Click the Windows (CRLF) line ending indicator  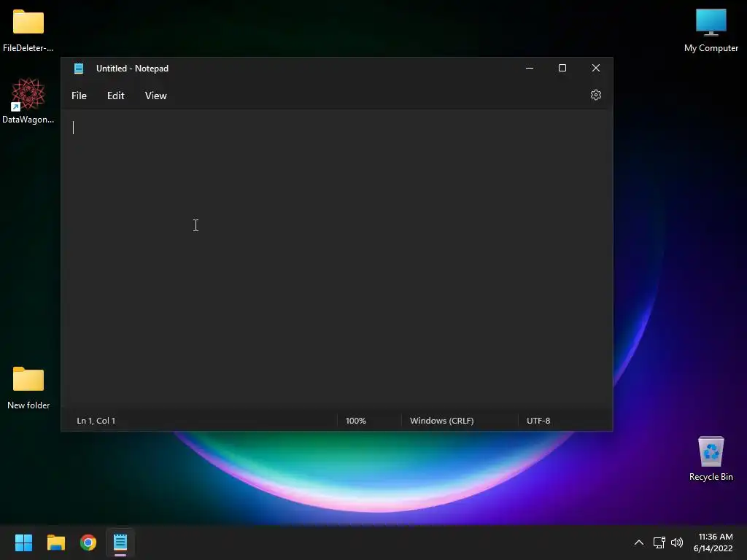(x=441, y=421)
